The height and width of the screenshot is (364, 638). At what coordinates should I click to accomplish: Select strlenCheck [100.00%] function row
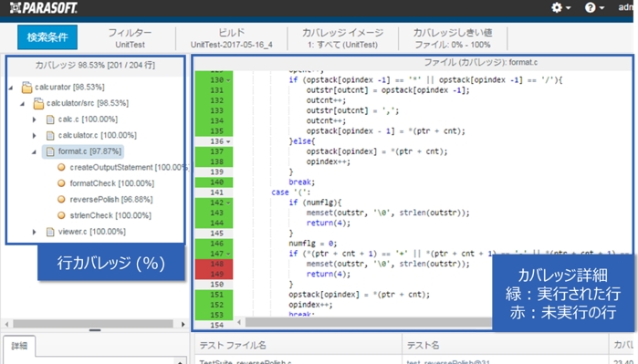pyautogui.click(x=110, y=215)
